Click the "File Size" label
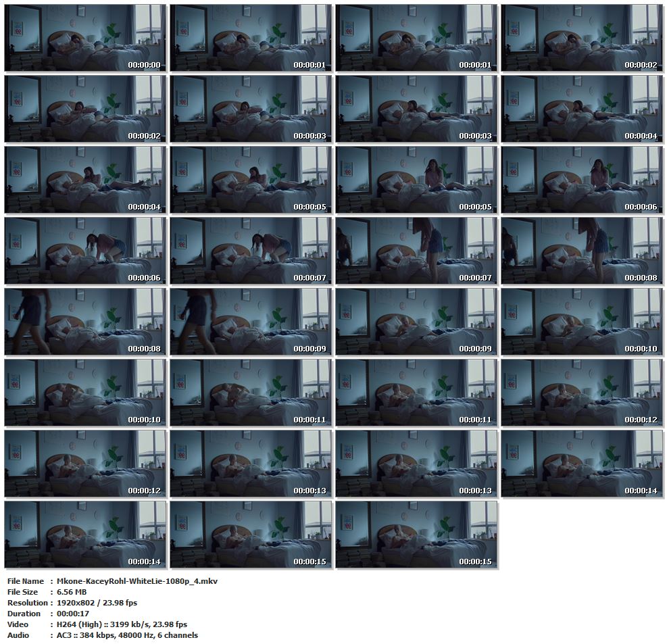Image resolution: width=667 pixels, height=644 pixels. point(22,592)
